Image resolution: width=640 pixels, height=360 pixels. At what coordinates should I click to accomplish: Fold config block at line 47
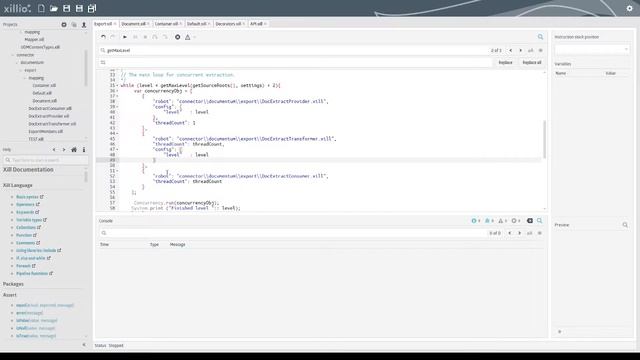[x=118, y=150]
